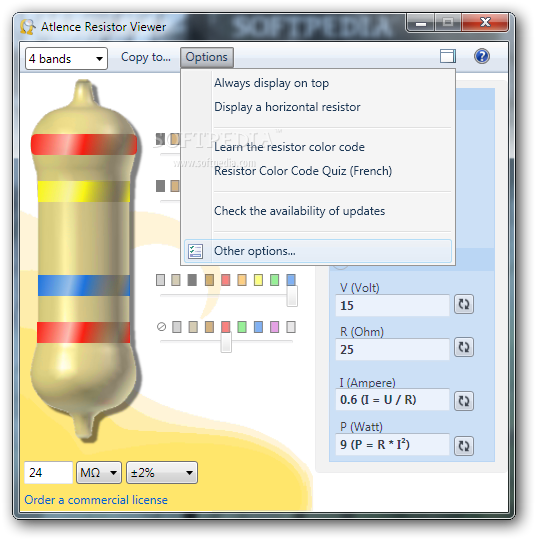Pick the black swatch in multiplier row
Image resolution: width=536 pixels, height=540 pixels.
(x=192, y=280)
